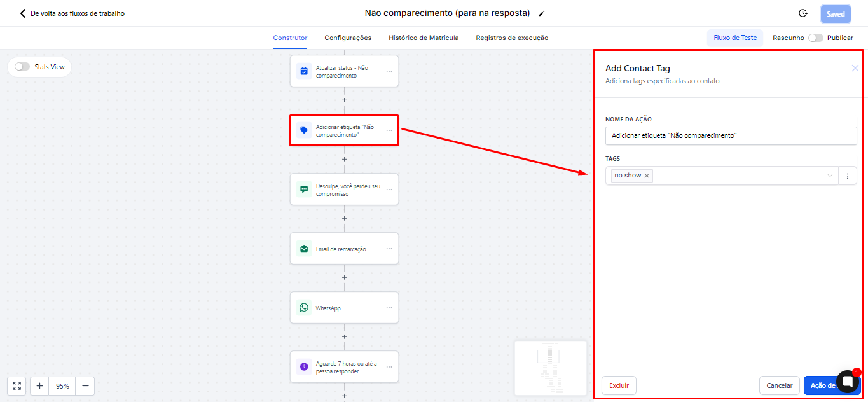Expand the Tags dropdown arrow
Screen dimensions: 868x402
tap(830, 176)
